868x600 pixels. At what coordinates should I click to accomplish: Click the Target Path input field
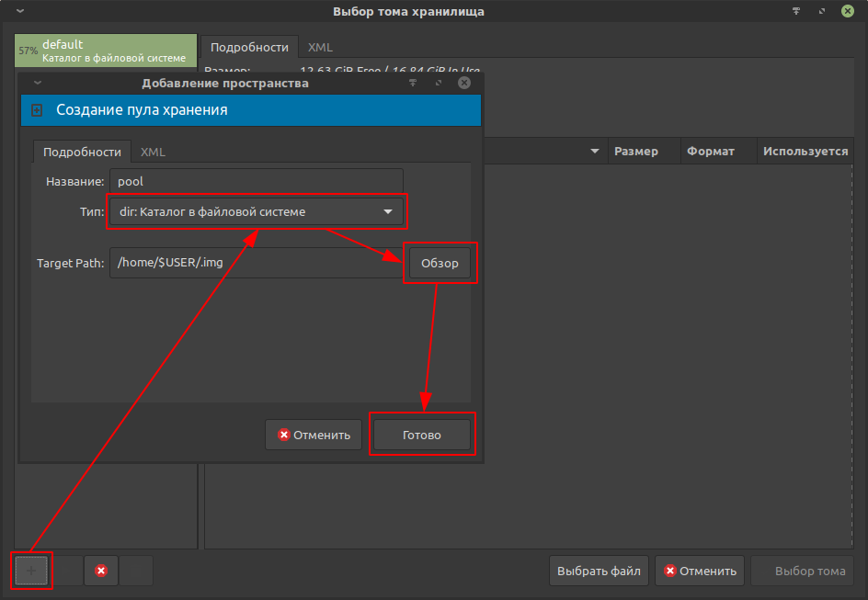256,263
